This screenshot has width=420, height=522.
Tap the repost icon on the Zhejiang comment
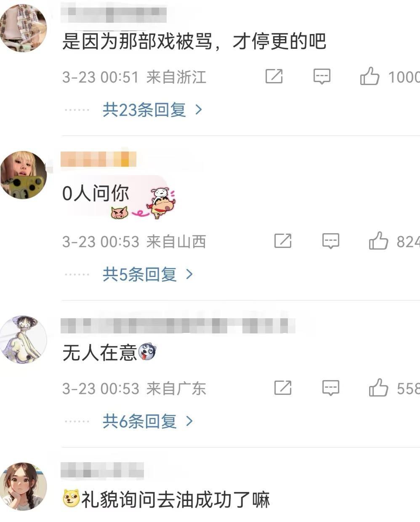[274, 76]
